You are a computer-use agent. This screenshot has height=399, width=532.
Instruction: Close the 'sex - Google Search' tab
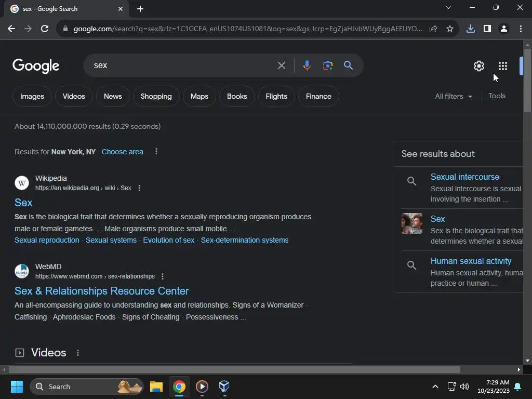(121, 9)
